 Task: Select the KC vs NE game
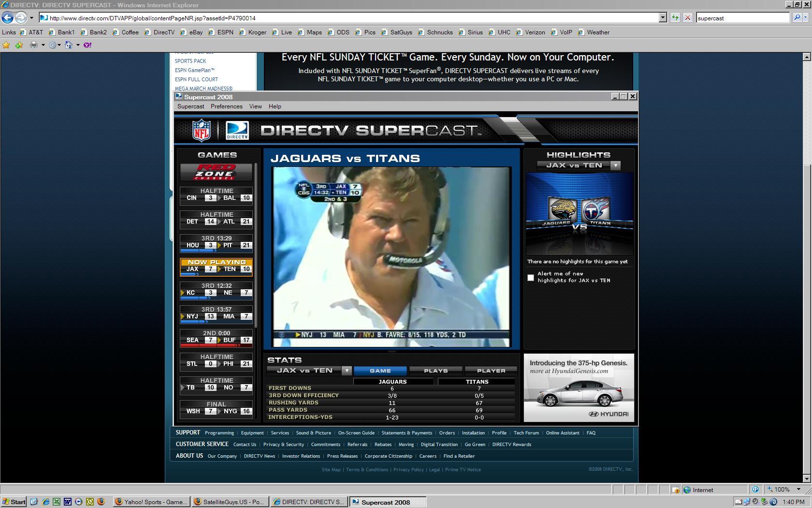pos(216,290)
